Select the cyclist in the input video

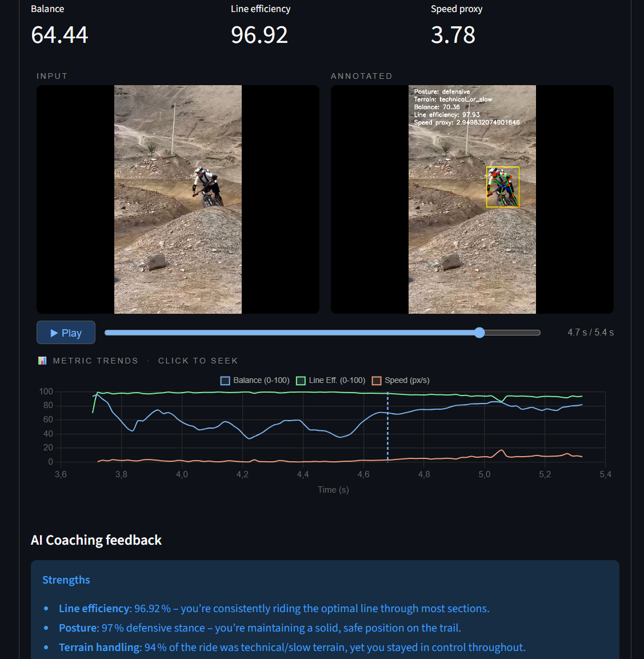click(207, 187)
